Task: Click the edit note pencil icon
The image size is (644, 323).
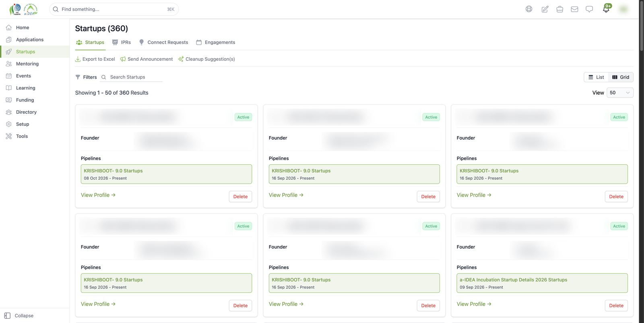Action: 545,9
